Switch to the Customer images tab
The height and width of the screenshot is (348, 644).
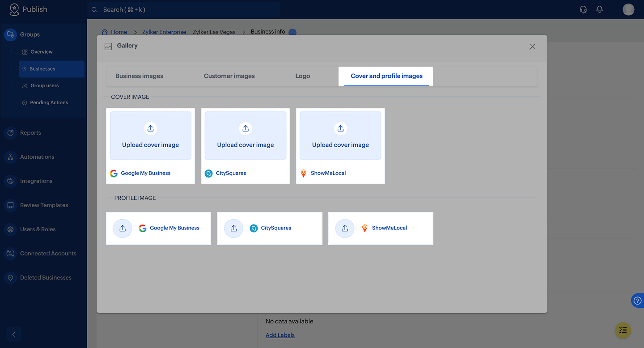pos(229,76)
